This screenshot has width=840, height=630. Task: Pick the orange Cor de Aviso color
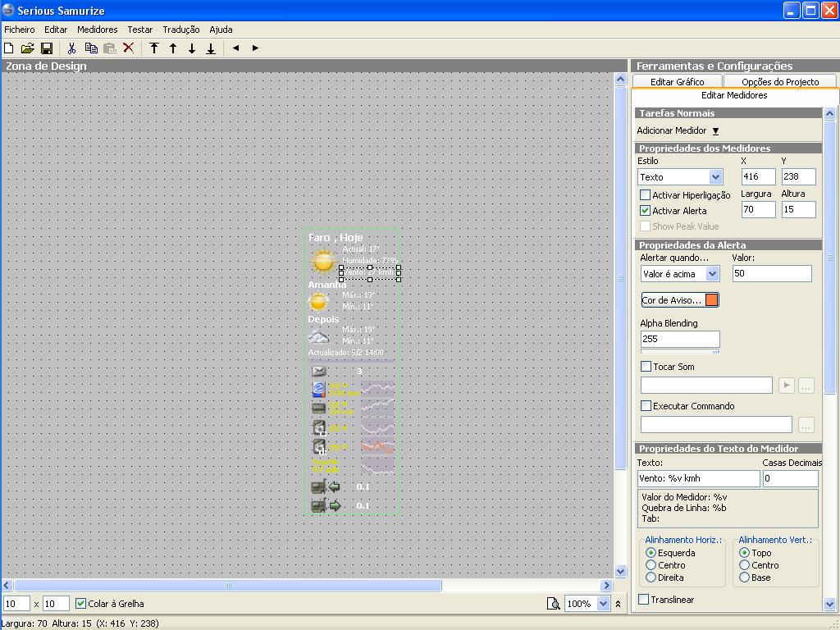coord(711,300)
